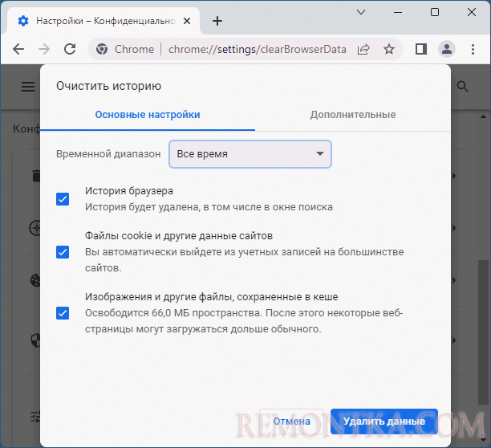This screenshot has height=448, width=491.
Task: Minimize the Chrome window
Action: pos(398,12)
